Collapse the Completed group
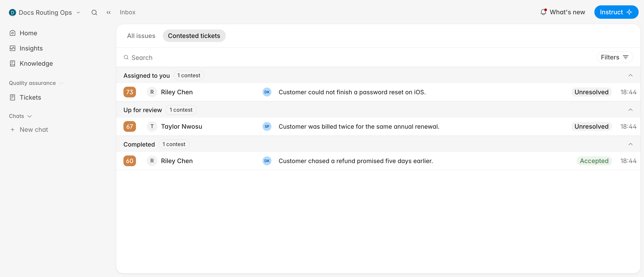The height and width of the screenshot is (277, 644). click(631, 144)
